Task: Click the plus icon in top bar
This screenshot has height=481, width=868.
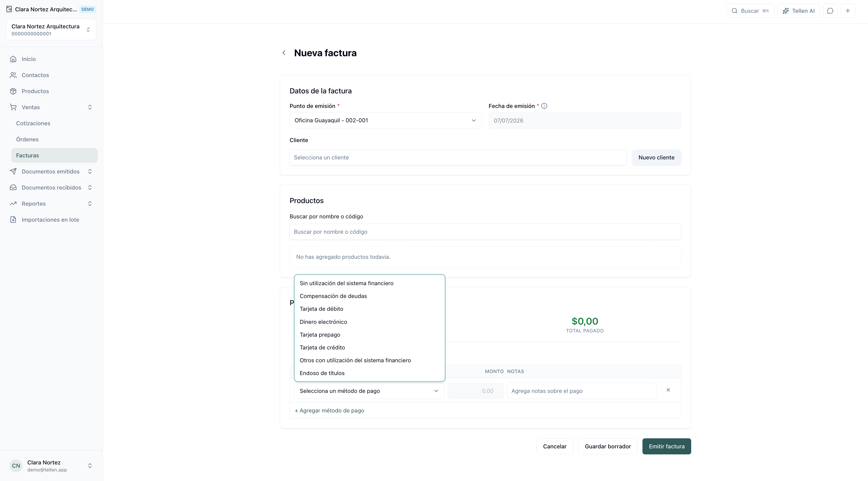Action: tap(848, 11)
